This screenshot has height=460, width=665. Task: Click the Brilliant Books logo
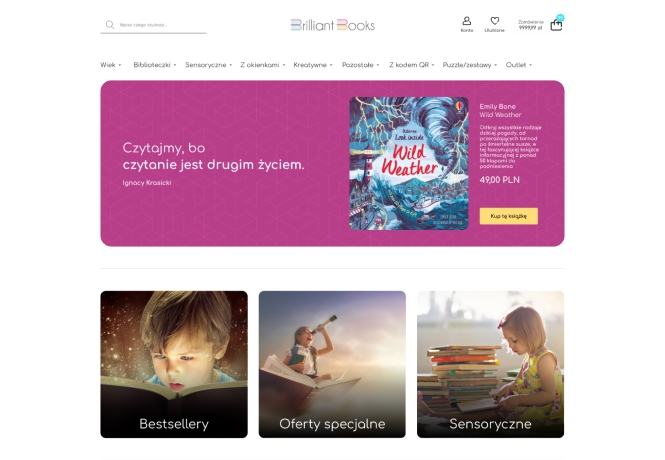coord(332,25)
